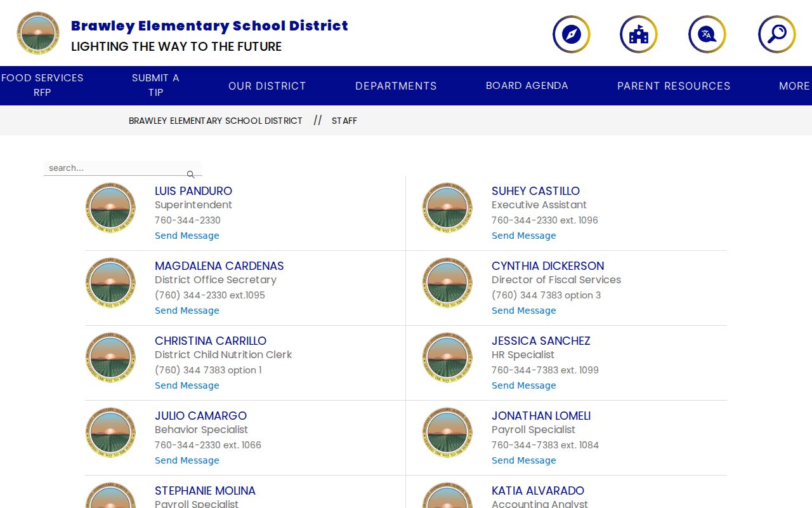Open Jessica Sanchez's name link
Viewport: 812px width, 508px height.
click(x=541, y=341)
